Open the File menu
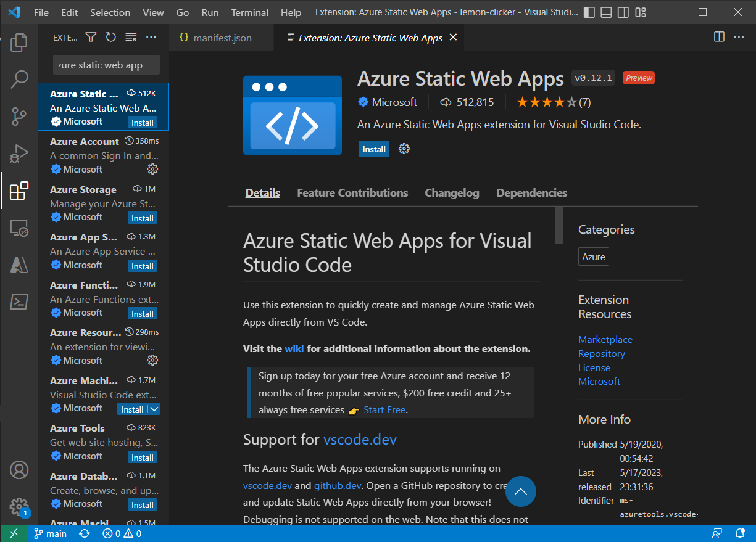Viewport: 756px width, 542px height. [41, 12]
